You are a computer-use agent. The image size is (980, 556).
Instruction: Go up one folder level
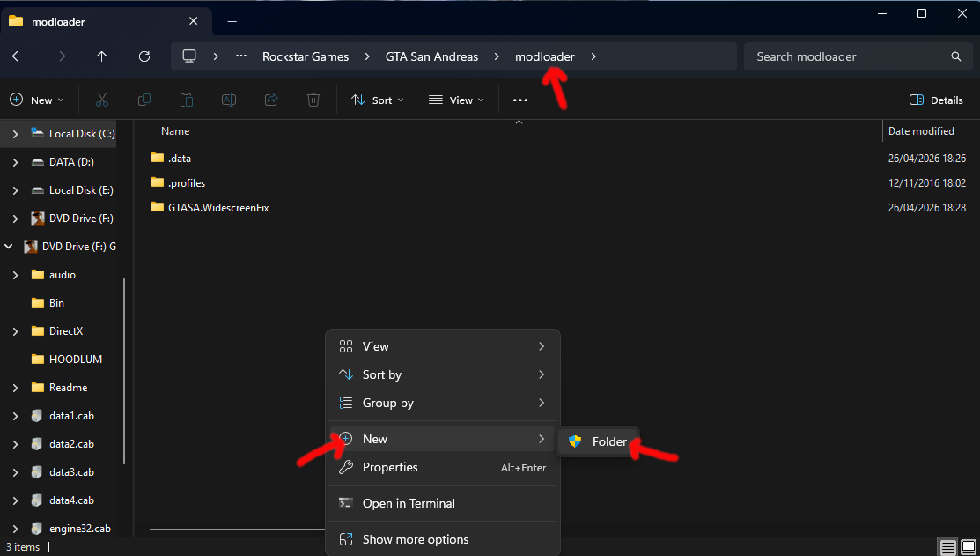(x=102, y=56)
